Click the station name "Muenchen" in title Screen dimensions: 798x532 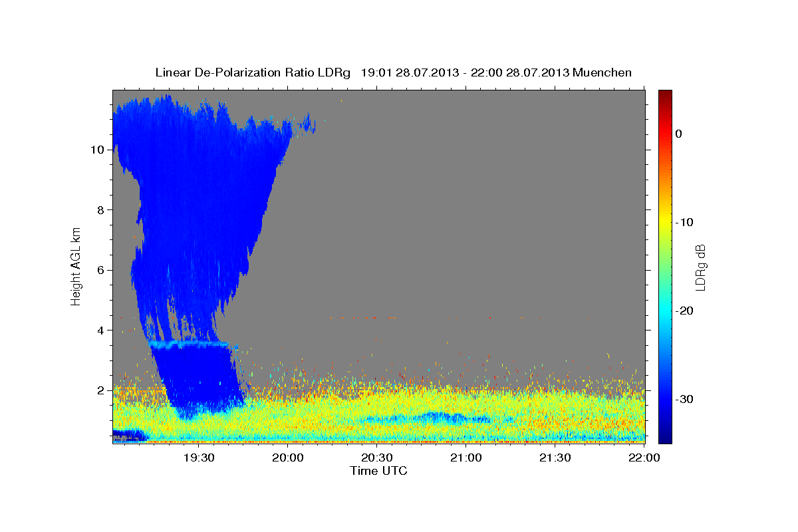(602, 72)
